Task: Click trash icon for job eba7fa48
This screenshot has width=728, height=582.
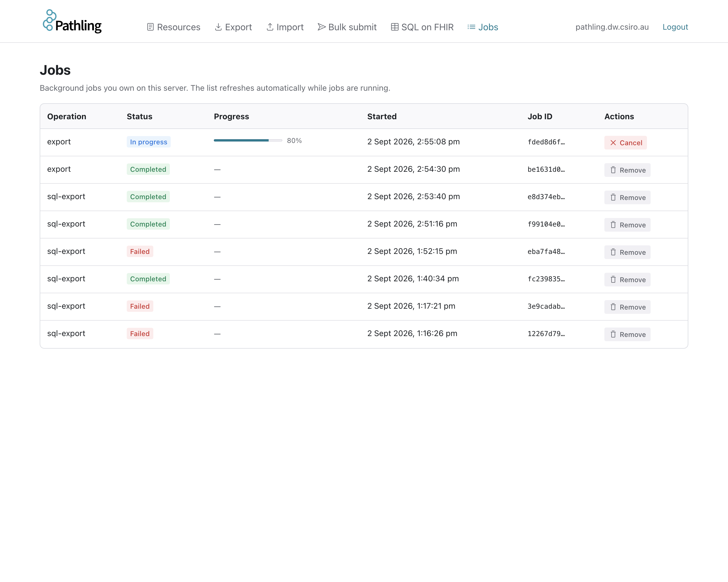Action: [613, 252]
